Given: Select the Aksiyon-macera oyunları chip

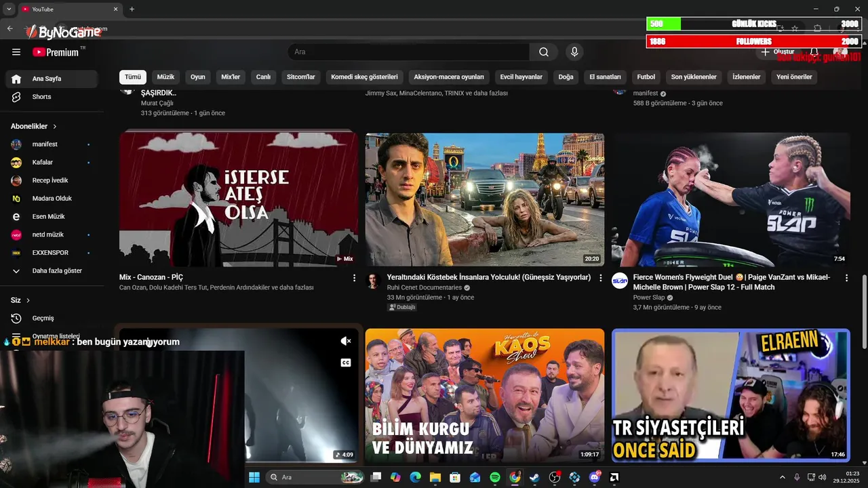Looking at the screenshot, I should (449, 77).
